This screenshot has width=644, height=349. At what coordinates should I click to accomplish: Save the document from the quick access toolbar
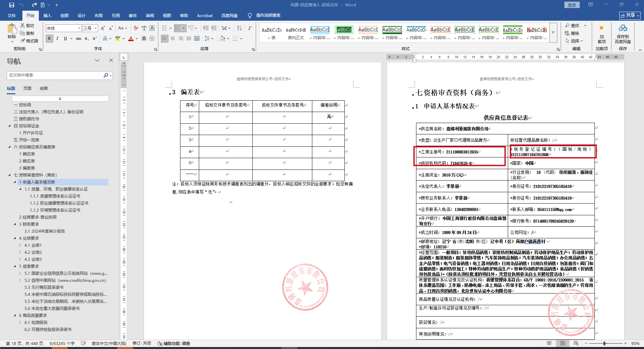point(12,5)
